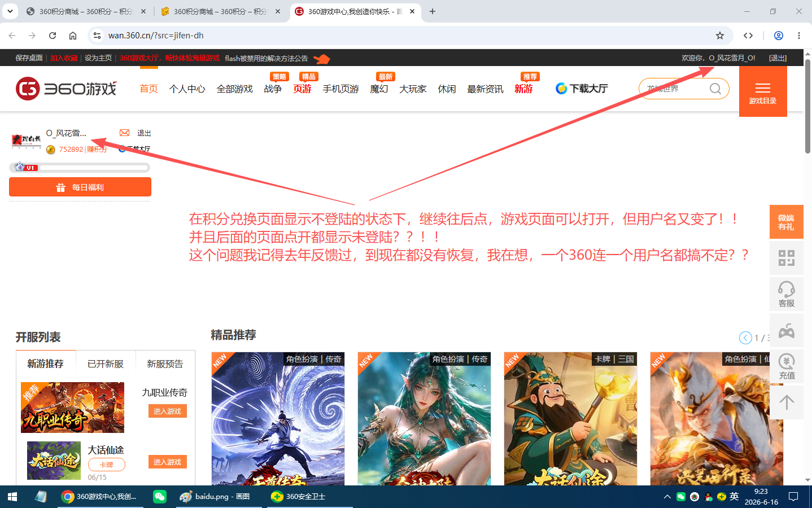
Task: Click the 大话仙途 game thumbnail
Action: point(54,461)
